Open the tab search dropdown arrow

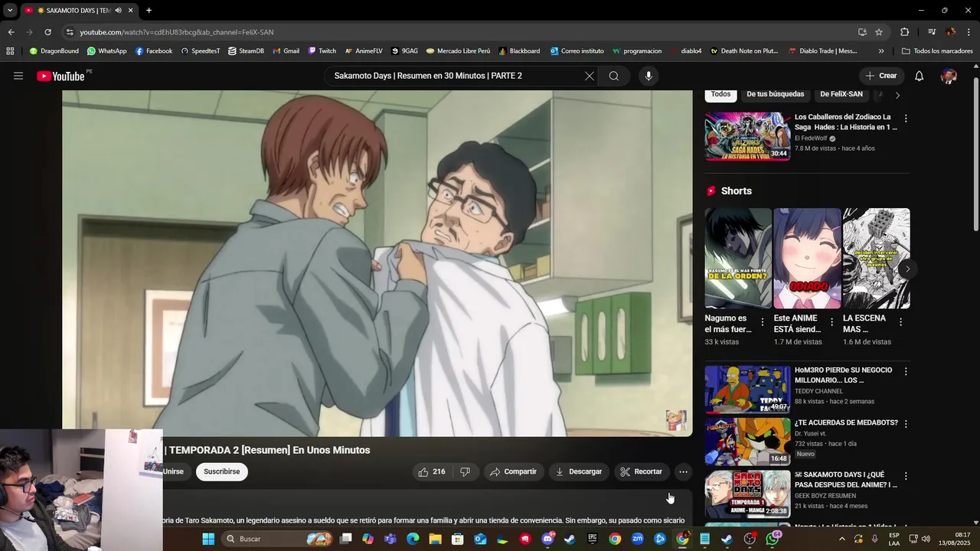tap(10, 11)
